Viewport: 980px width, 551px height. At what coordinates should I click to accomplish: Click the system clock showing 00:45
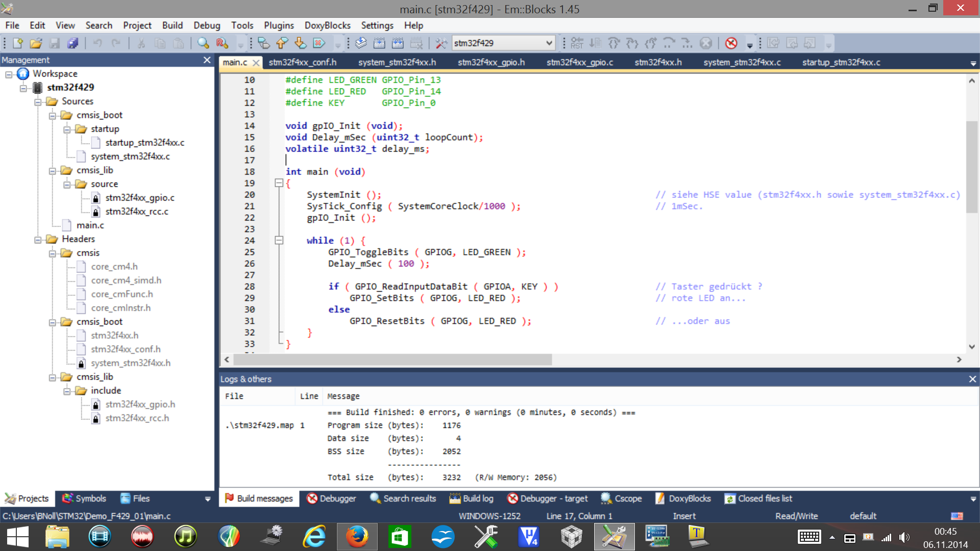tap(945, 531)
